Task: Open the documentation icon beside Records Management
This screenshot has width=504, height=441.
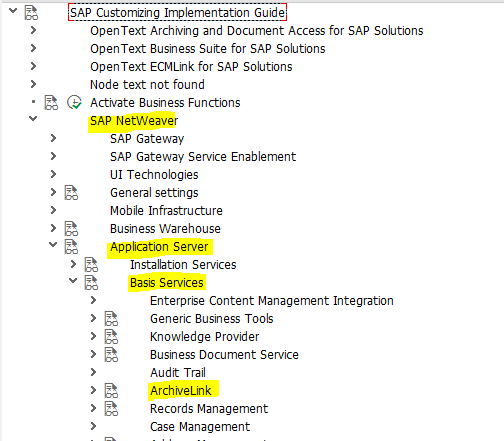Action: 111,409
